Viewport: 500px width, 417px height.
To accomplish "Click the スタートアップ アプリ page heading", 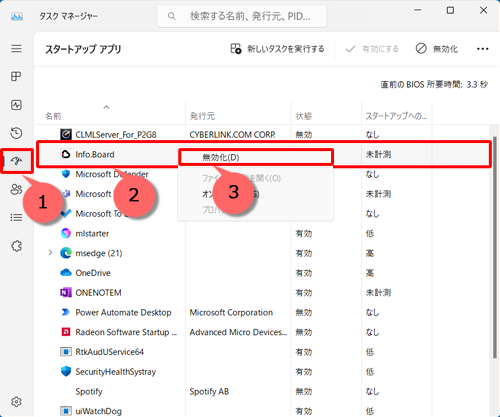I will point(83,49).
